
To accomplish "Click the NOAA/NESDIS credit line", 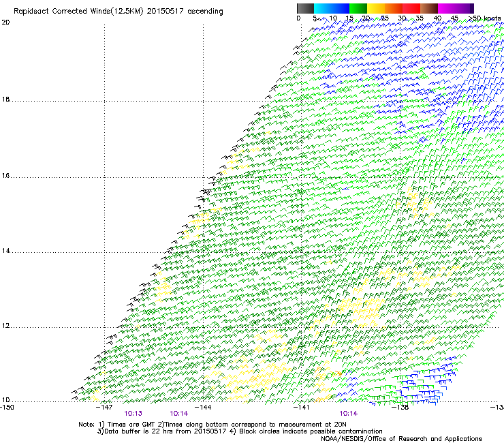I will click(401, 439).
